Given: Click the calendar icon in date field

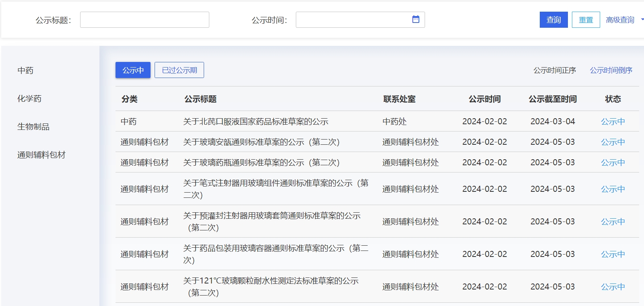Looking at the screenshot, I should coord(416,19).
